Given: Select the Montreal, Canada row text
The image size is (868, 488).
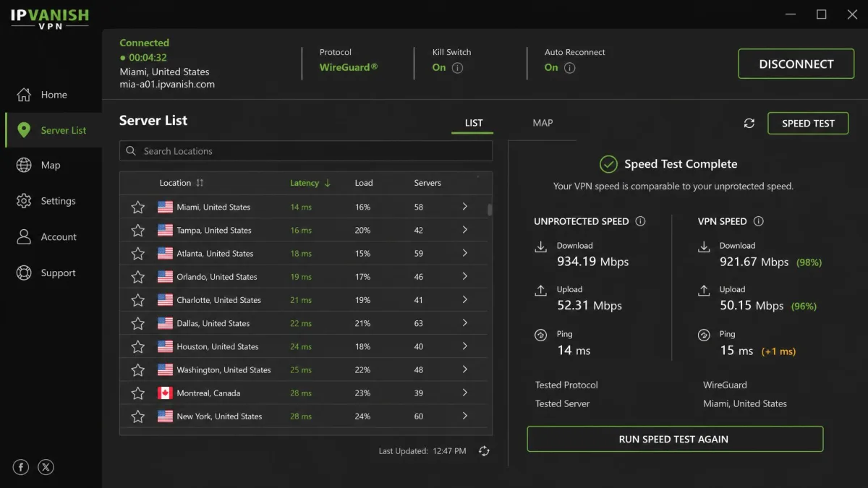Looking at the screenshot, I should (x=208, y=393).
